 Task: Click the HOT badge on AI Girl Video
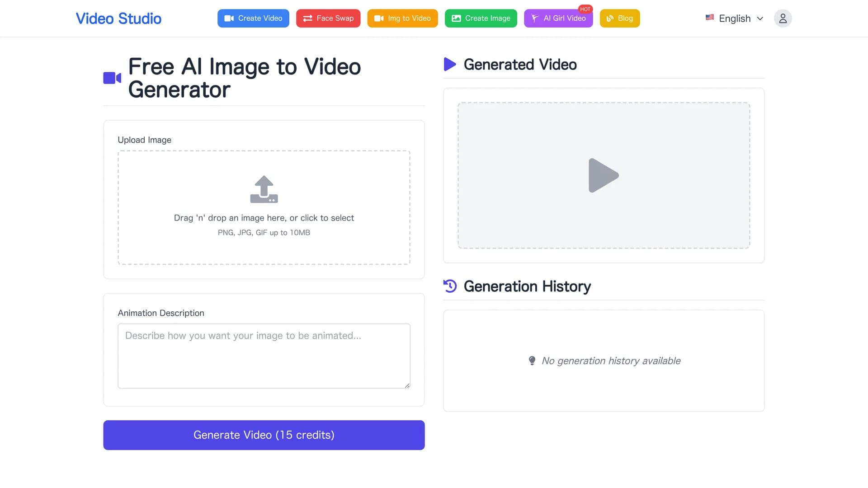(x=585, y=9)
